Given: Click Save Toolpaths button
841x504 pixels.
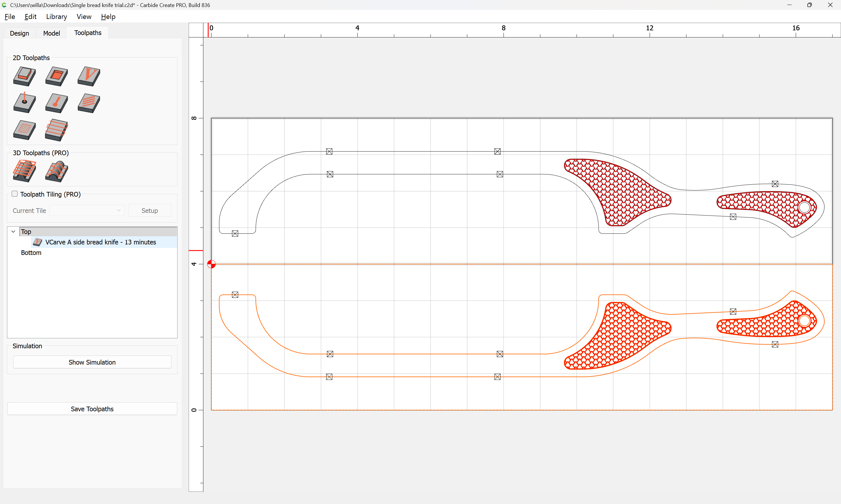Looking at the screenshot, I should click(x=92, y=409).
